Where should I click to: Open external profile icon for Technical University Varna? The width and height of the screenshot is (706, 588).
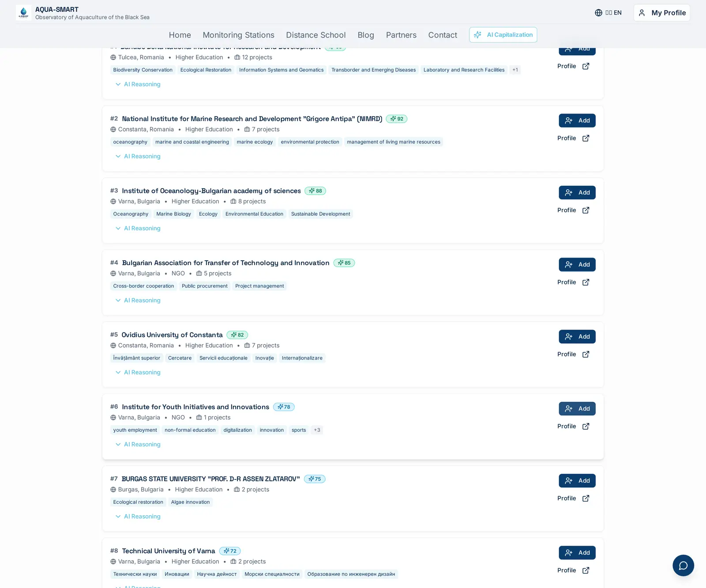click(x=586, y=570)
